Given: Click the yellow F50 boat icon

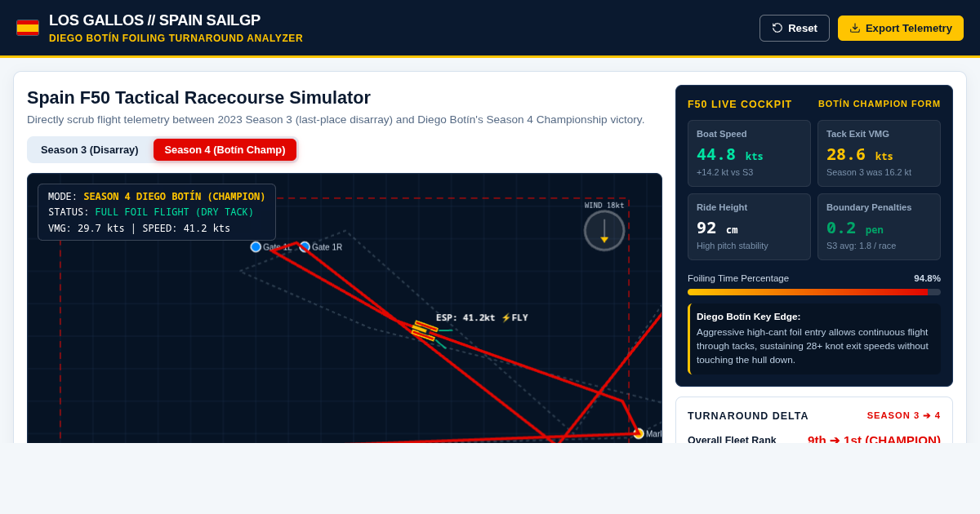Looking at the screenshot, I should point(425,330).
